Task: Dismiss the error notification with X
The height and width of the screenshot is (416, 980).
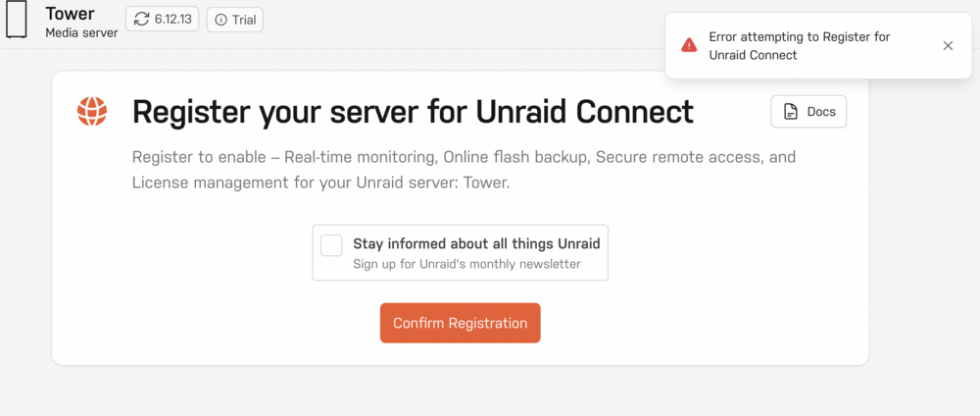Action: 948,46
